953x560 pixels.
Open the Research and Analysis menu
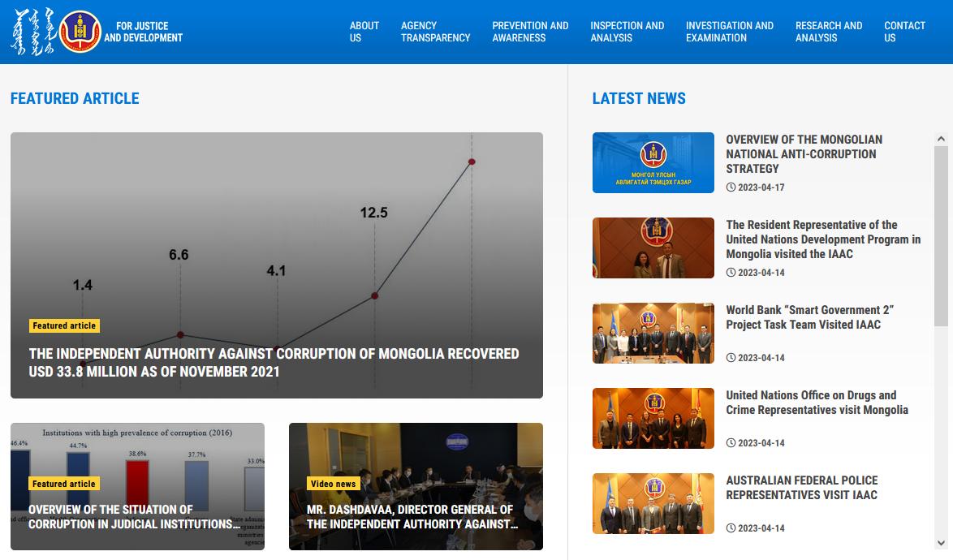tap(829, 32)
